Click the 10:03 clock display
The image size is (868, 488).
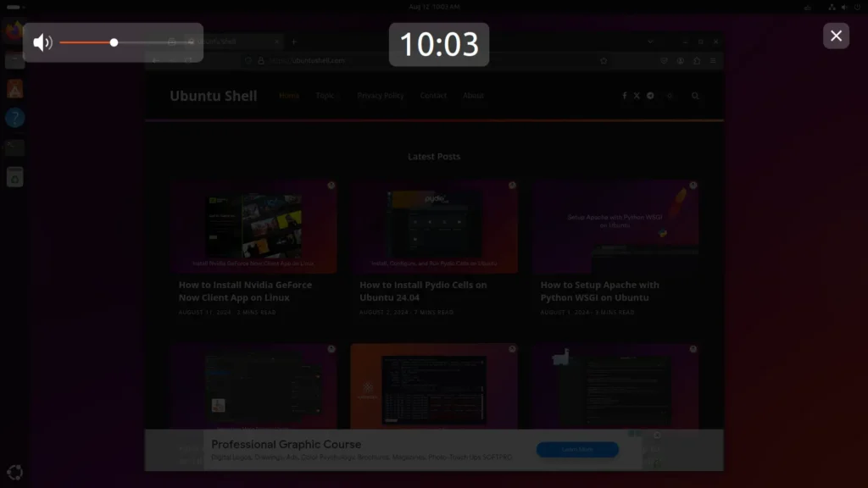click(x=438, y=44)
